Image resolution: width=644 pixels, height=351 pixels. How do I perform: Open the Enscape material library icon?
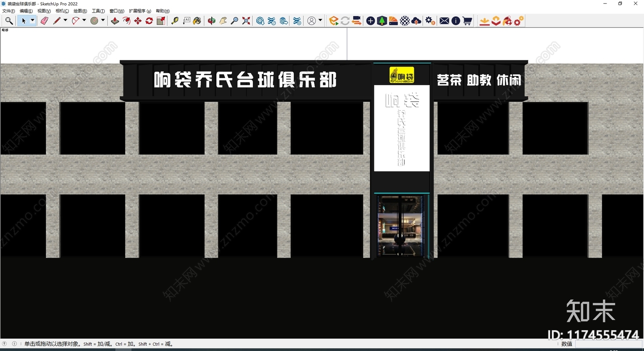click(393, 21)
